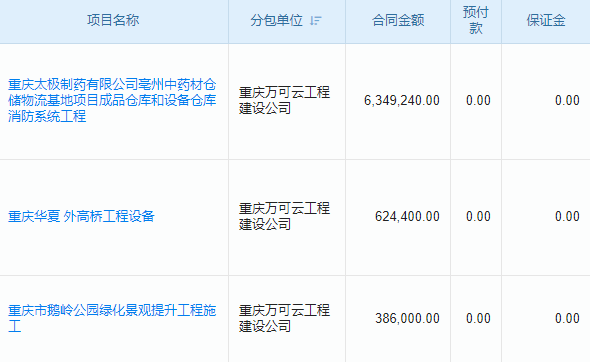
Task: Open the 重庆太极制药有限公司 project link
Action: [112, 100]
